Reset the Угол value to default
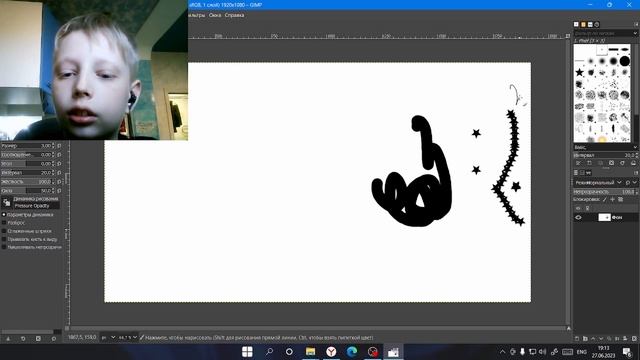640x360 pixels. (x=59, y=164)
